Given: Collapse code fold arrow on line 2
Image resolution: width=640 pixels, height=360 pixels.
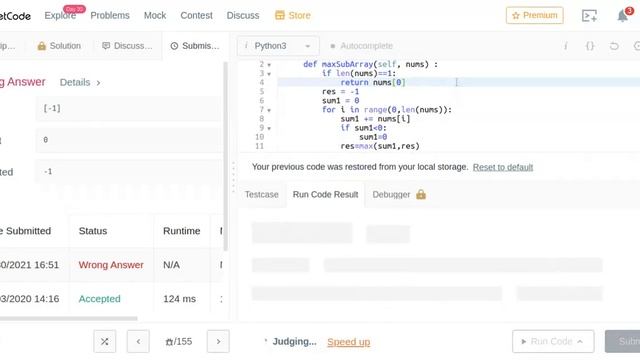Looking at the screenshot, I should (x=269, y=65).
